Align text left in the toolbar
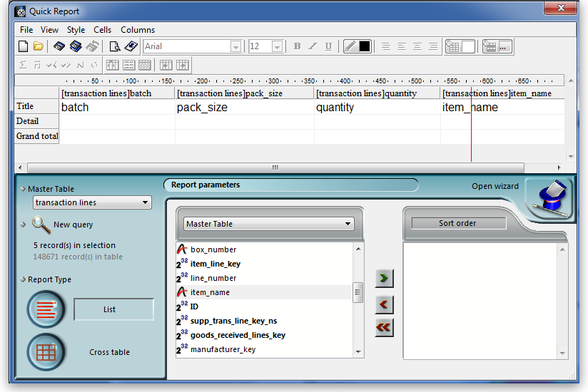The image size is (588, 392). click(385, 46)
